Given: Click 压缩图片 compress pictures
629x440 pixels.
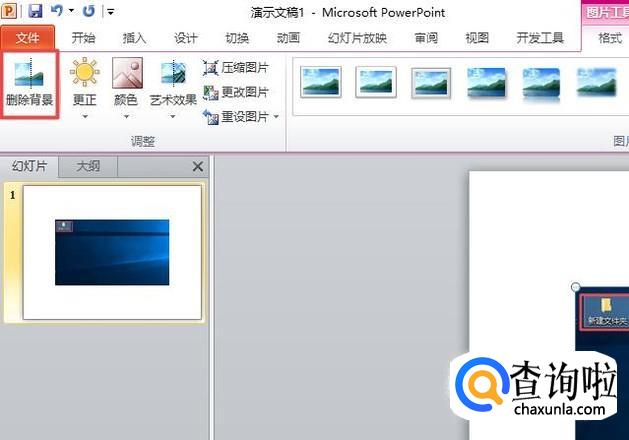Looking at the screenshot, I should 236,68.
